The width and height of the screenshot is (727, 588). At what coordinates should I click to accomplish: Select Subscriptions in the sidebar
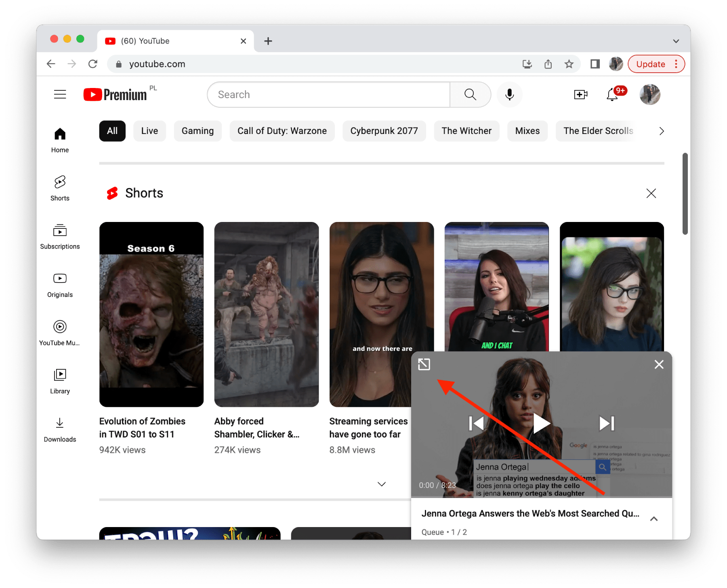click(60, 236)
